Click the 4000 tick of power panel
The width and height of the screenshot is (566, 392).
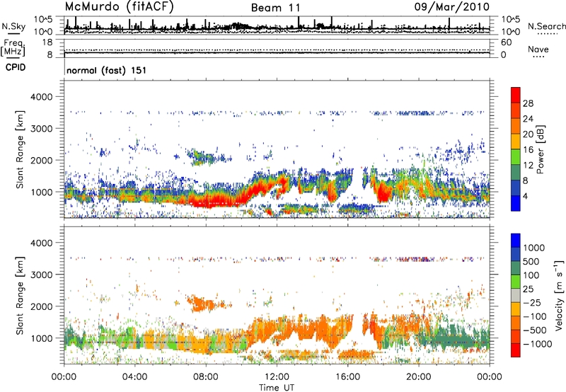coord(41,97)
